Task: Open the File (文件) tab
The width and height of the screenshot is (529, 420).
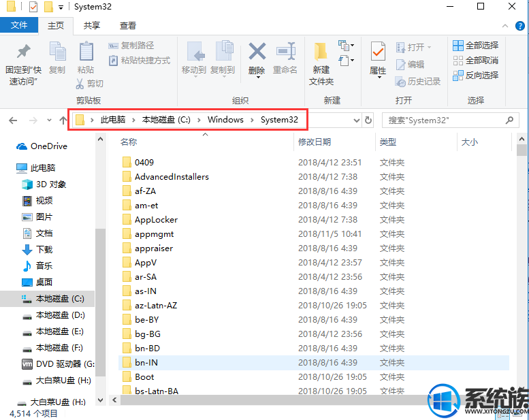Action: (x=19, y=25)
